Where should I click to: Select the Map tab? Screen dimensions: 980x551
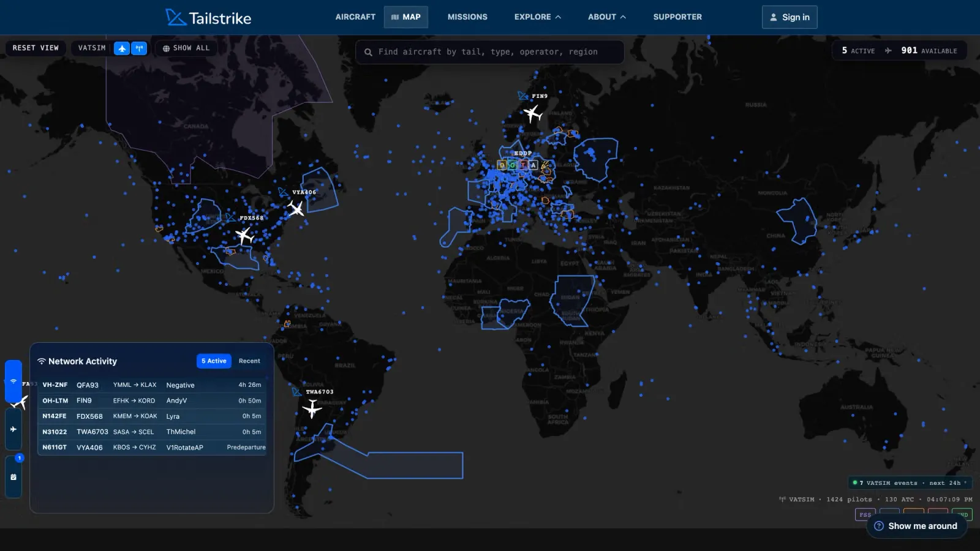406,17
